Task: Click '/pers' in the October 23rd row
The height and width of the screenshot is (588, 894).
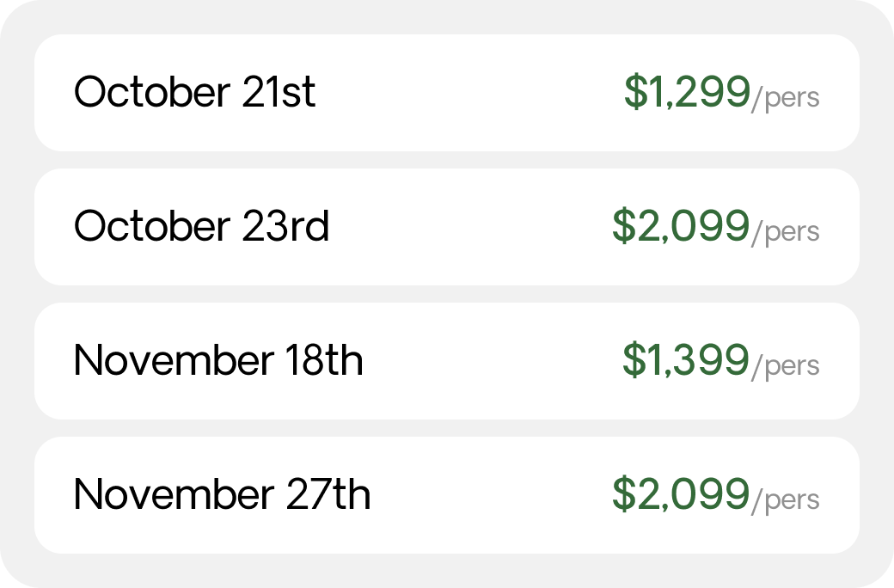Action: pos(786,232)
